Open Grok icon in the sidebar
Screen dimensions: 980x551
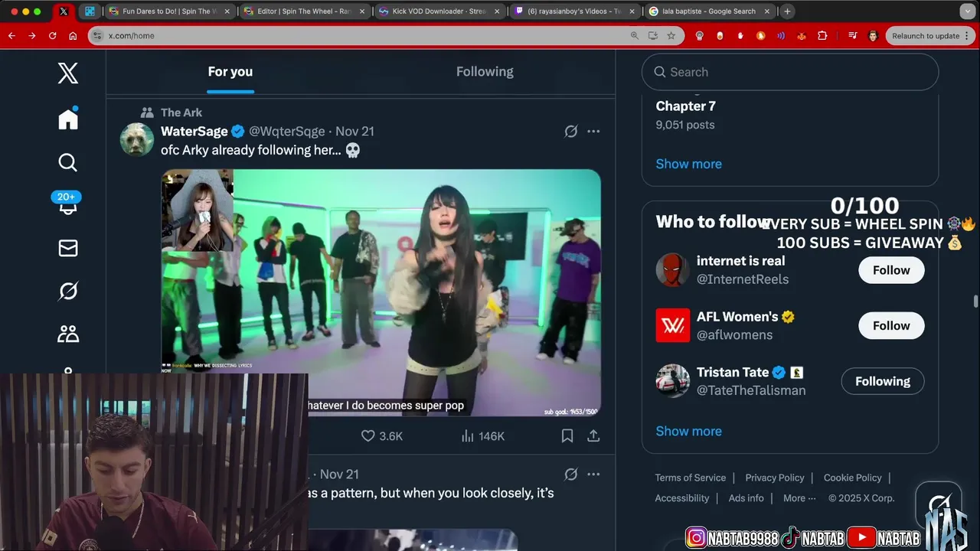coord(67,291)
